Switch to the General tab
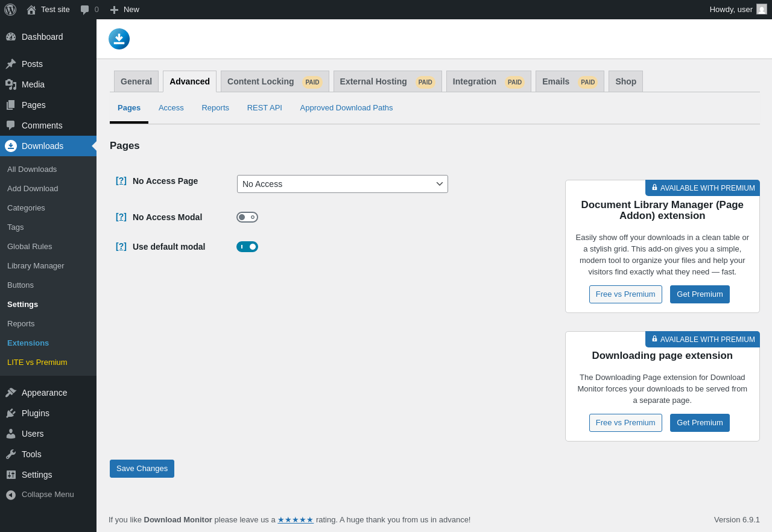The image size is (772, 532). 136,81
